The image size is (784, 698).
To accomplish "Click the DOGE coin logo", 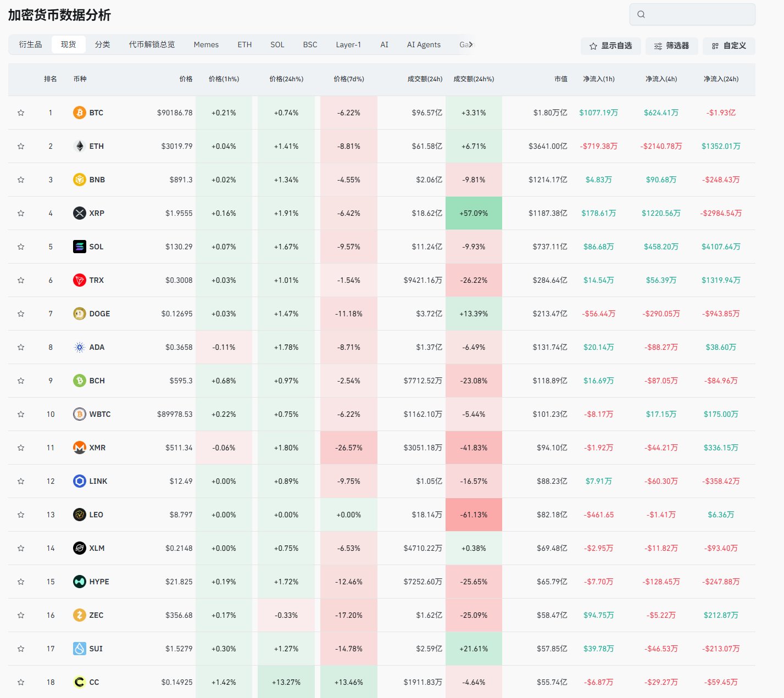I will (80, 314).
